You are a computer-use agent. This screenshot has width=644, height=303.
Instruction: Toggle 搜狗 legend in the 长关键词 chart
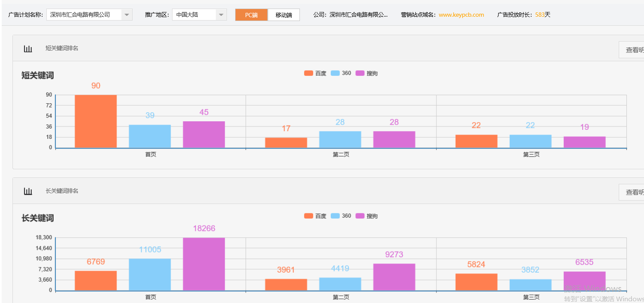[x=366, y=216]
